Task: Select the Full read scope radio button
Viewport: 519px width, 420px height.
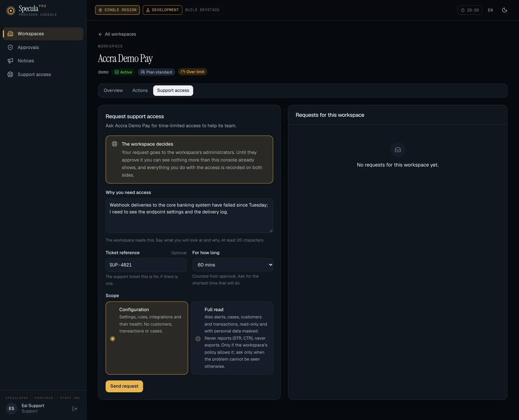Action: (x=198, y=339)
